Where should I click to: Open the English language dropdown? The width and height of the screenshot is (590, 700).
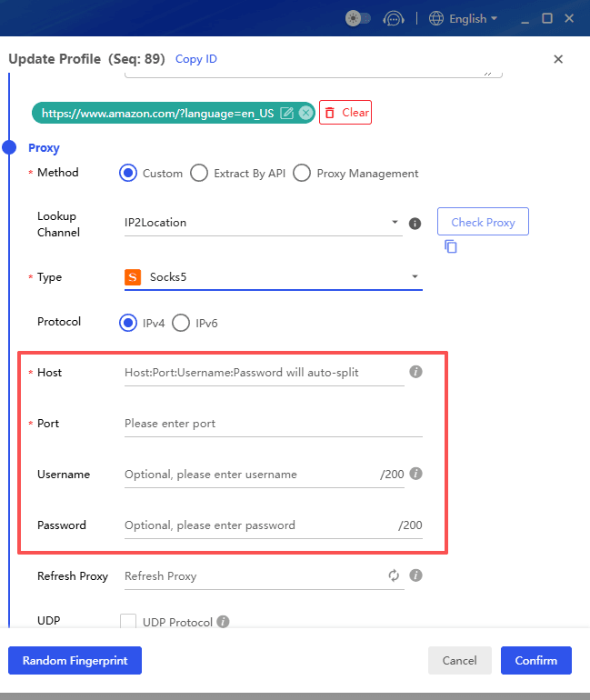(473, 19)
